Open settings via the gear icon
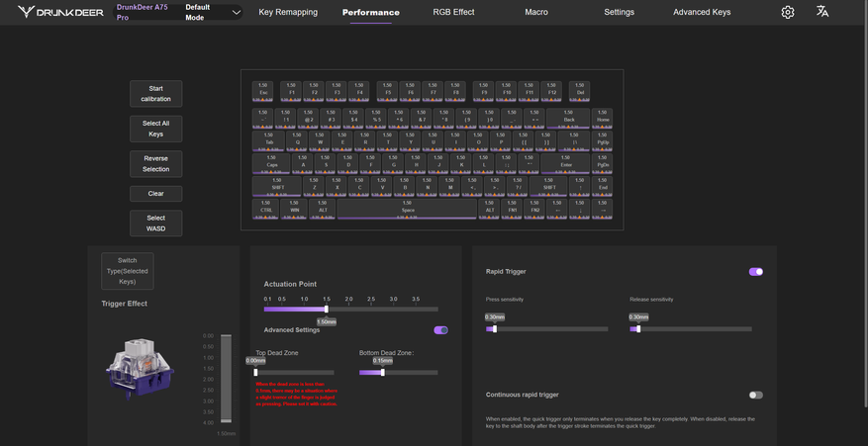 point(788,12)
